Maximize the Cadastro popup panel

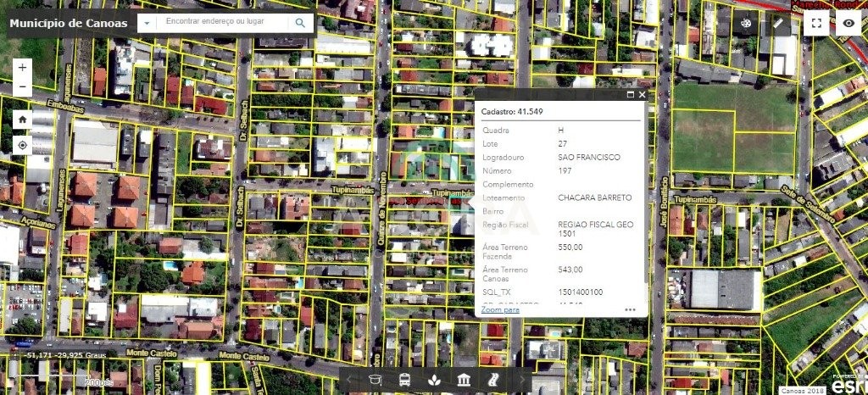630,95
